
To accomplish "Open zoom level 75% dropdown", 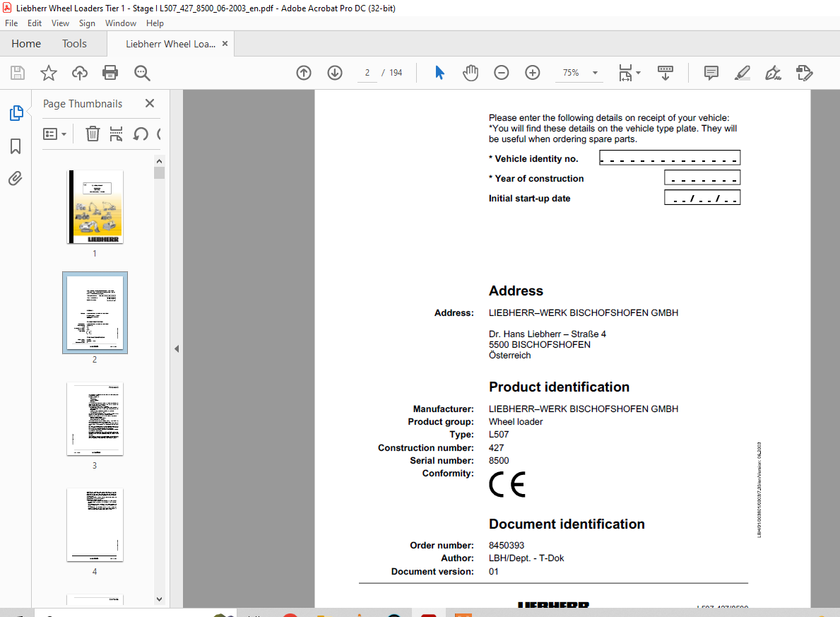I will pos(595,73).
